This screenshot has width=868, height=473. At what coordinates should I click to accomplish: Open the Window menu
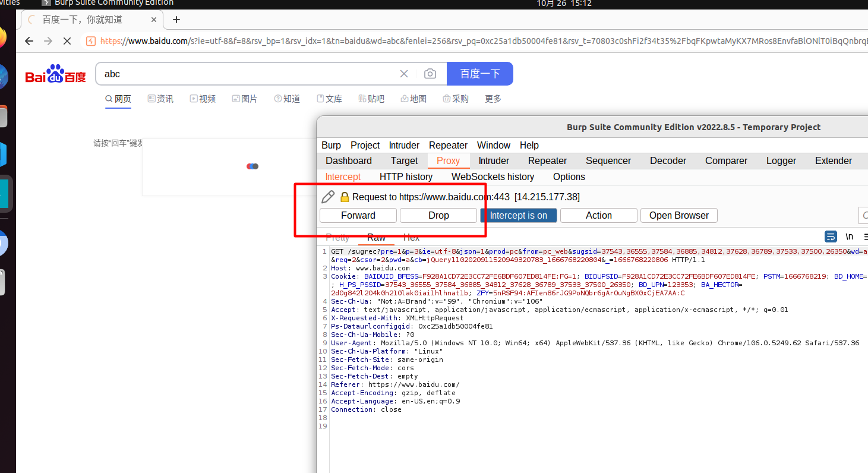coord(494,145)
